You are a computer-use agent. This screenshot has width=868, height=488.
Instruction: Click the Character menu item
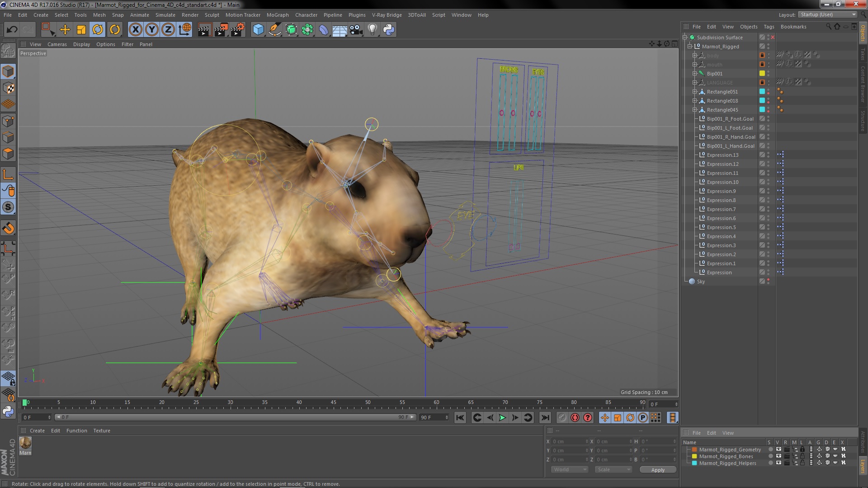click(x=306, y=14)
